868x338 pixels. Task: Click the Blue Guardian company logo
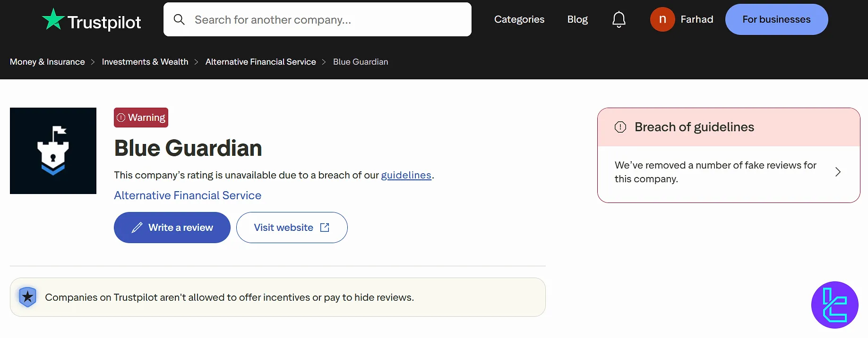pyautogui.click(x=53, y=151)
